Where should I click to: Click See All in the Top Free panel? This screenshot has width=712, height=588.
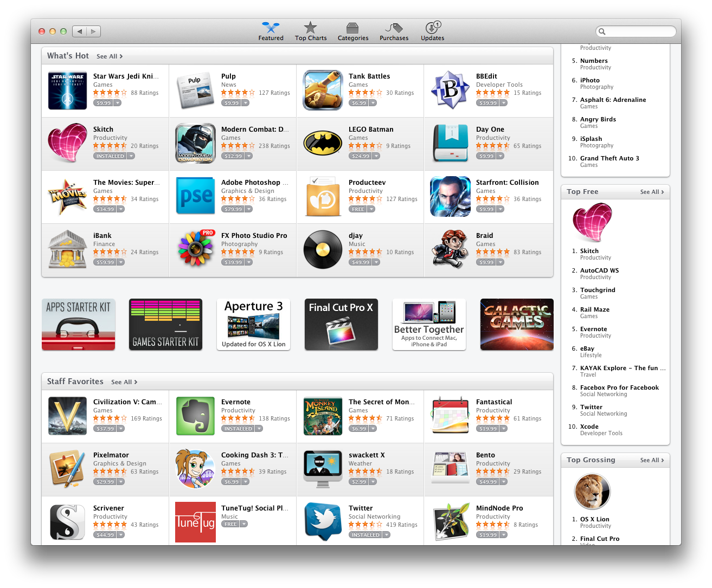coord(652,192)
